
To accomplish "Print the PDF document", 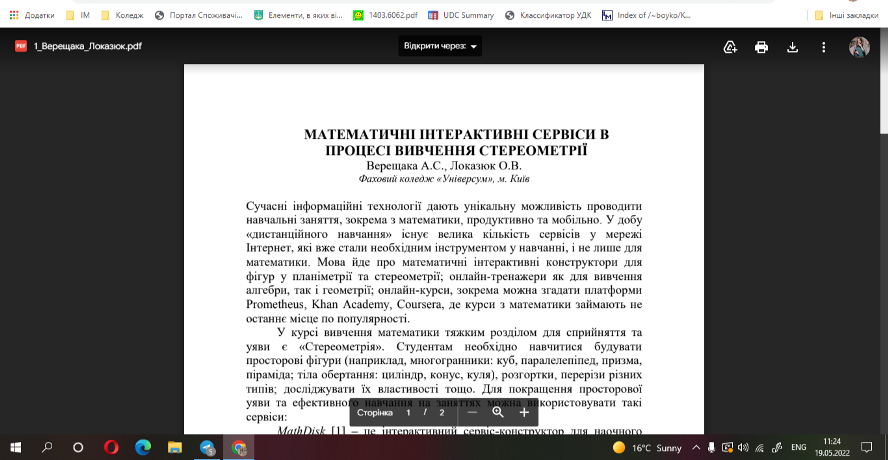I will [761, 47].
